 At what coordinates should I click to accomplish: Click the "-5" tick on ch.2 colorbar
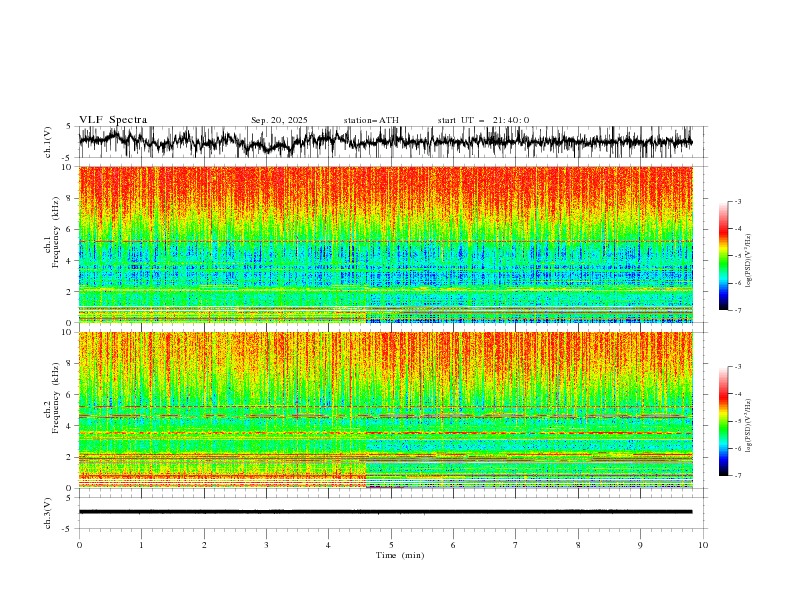pos(737,421)
